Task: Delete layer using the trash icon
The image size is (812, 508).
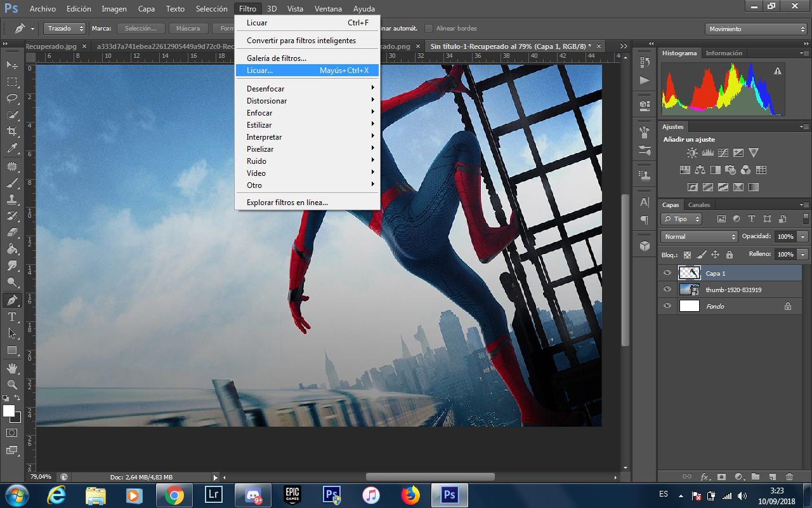Action: 789,476
